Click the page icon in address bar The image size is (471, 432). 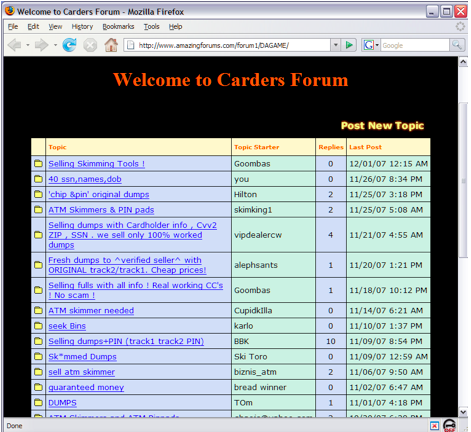[x=131, y=45]
